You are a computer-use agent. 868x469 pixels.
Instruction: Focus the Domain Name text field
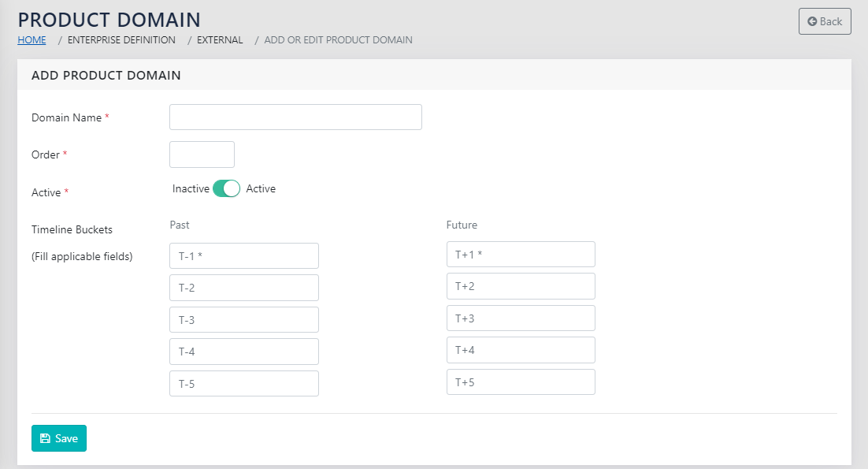pos(295,117)
